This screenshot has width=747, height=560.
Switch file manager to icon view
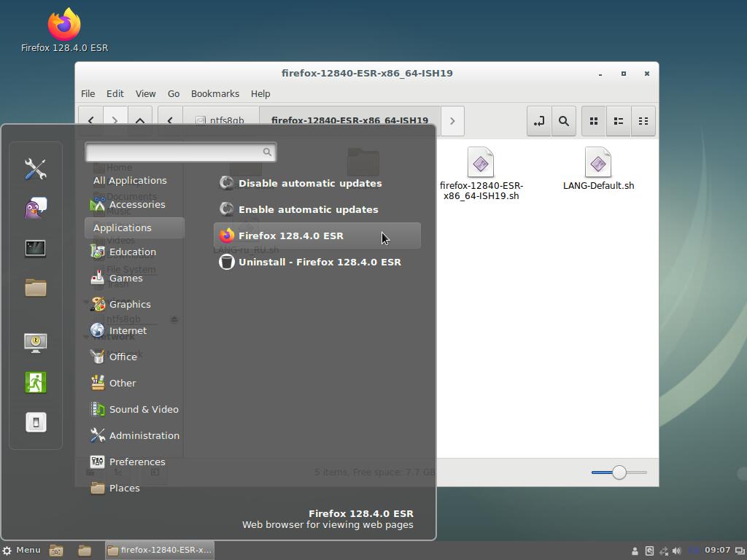[594, 121]
